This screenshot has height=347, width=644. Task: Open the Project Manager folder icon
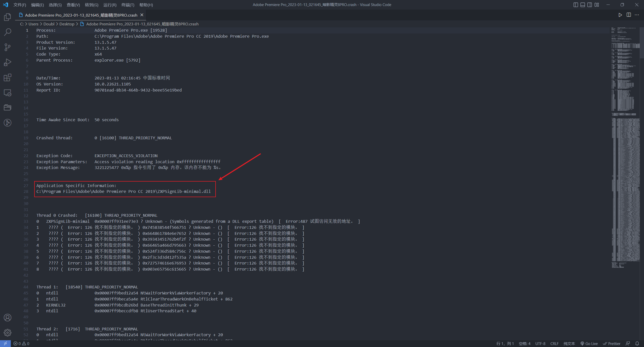[x=8, y=108]
